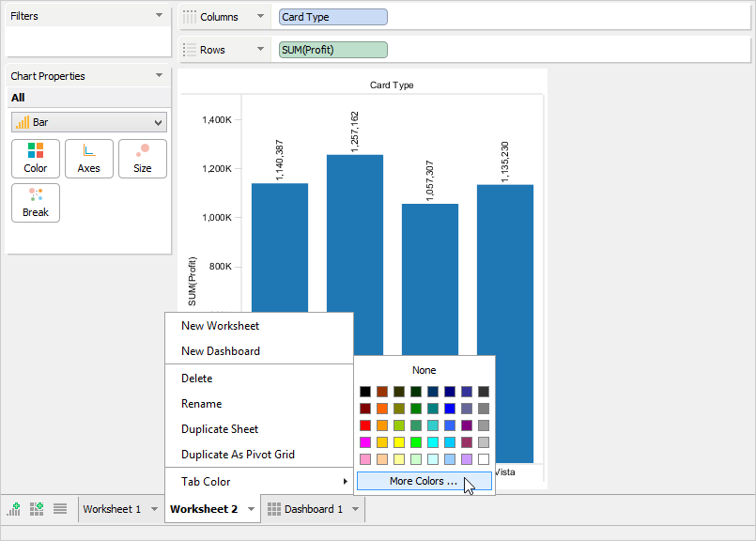The width and height of the screenshot is (756, 541).
Task: Pick the bright red color swatch
Action: [x=365, y=425]
